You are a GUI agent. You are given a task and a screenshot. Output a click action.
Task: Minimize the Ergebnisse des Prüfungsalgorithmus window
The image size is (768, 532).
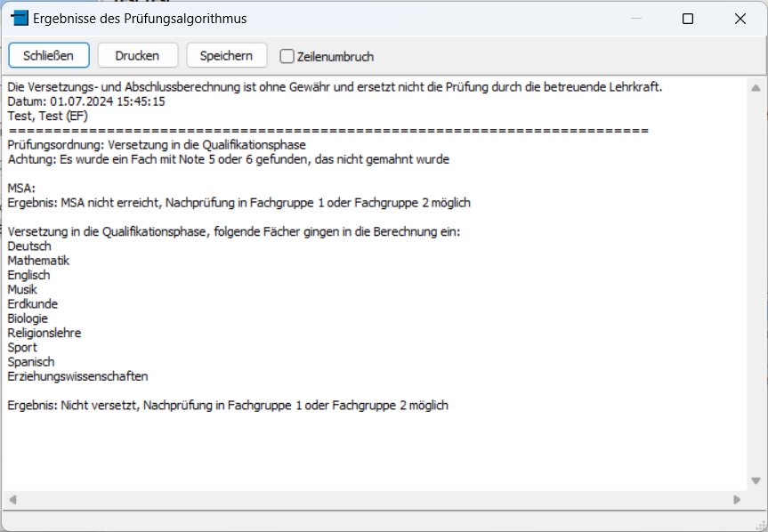click(635, 19)
